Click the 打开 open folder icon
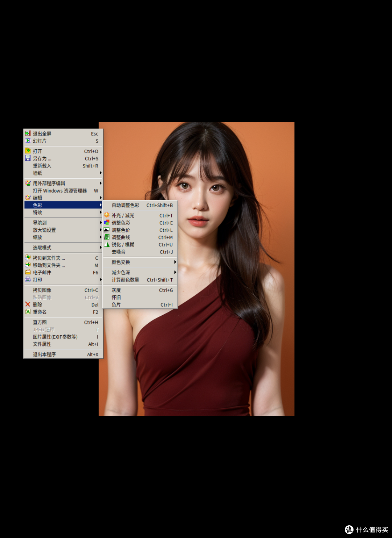This screenshot has height=538, width=392. (x=28, y=151)
